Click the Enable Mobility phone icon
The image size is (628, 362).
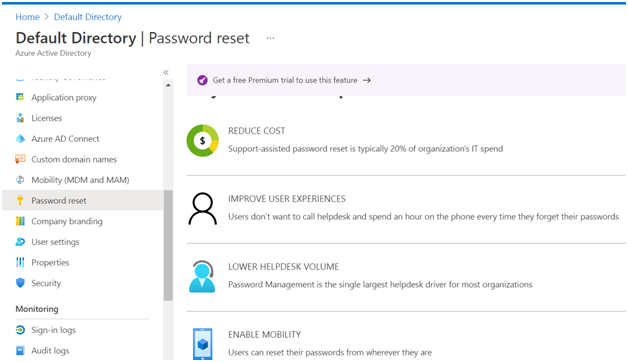coord(203,344)
